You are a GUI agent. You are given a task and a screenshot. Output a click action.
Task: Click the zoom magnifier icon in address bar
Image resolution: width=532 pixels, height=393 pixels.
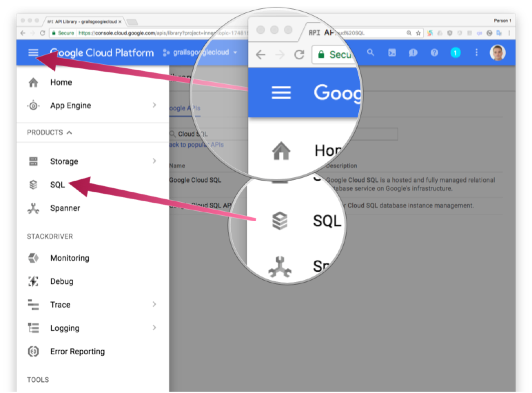(409, 33)
